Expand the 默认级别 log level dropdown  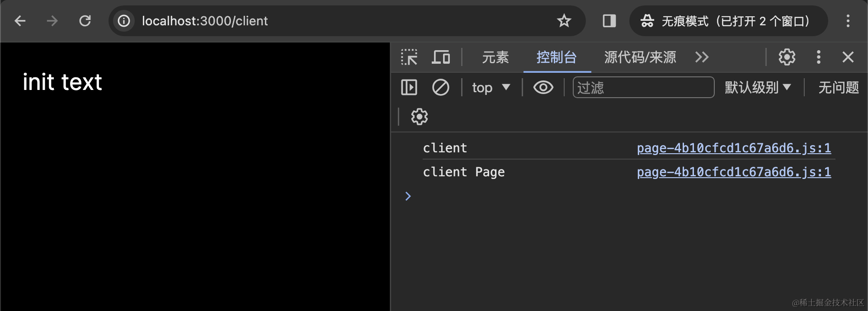click(758, 87)
